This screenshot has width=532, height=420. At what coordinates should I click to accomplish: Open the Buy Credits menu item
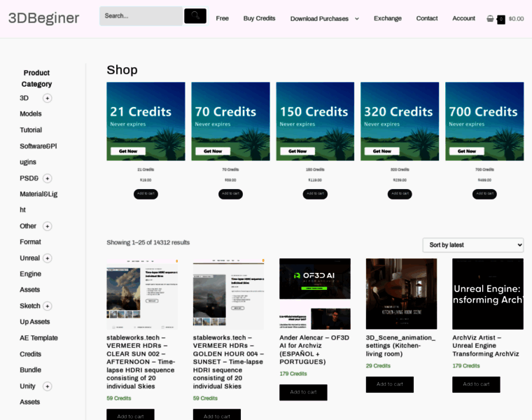tap(259, 18)
